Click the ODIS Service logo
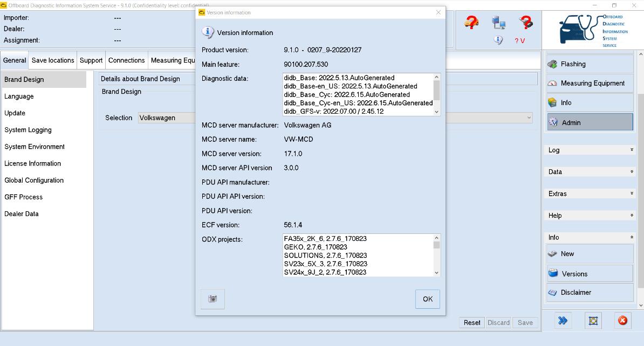This screenshot has height=346, width=644. click(x=593, y=31)
